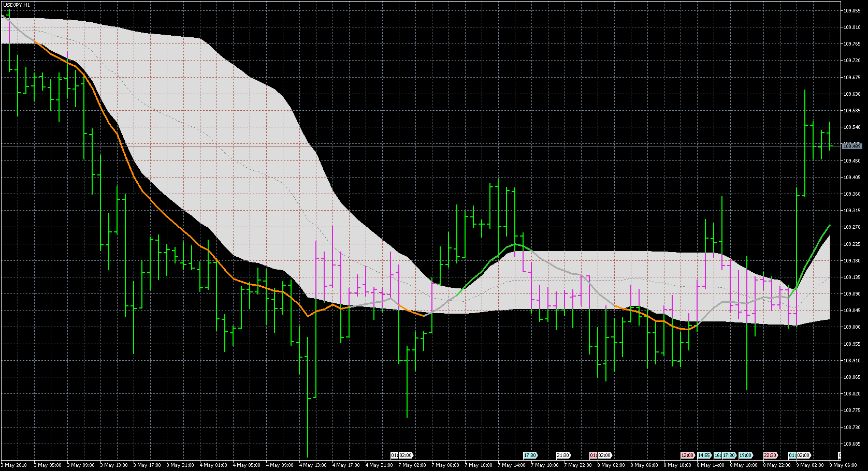
Task: Click the 109.855 price axis label
Action: pyautogui.click(x=852, y=10)
